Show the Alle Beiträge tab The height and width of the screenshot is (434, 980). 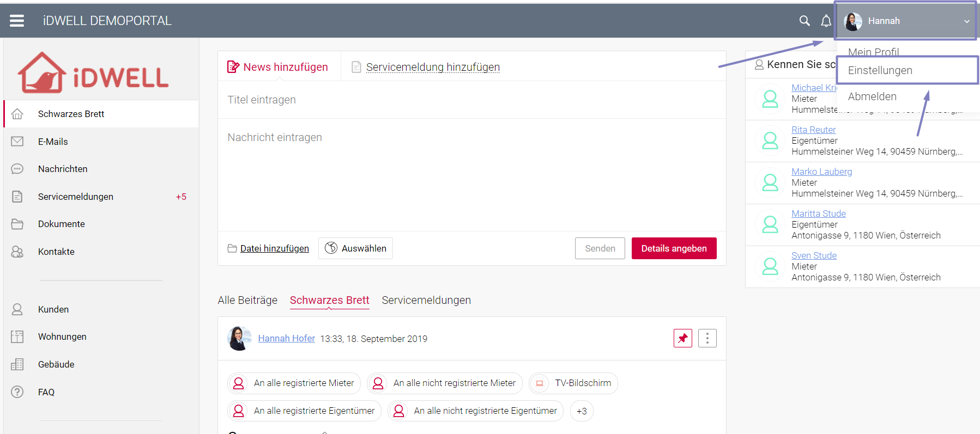247,300
